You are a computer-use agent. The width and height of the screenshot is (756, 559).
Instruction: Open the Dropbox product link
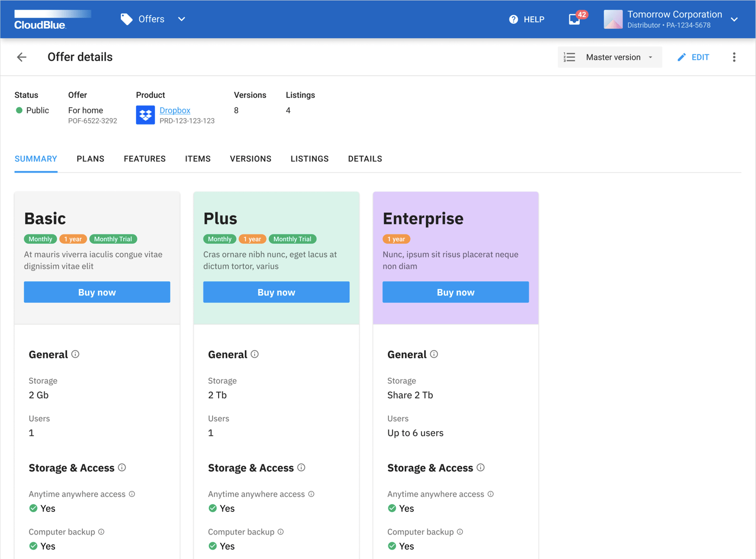175,110
